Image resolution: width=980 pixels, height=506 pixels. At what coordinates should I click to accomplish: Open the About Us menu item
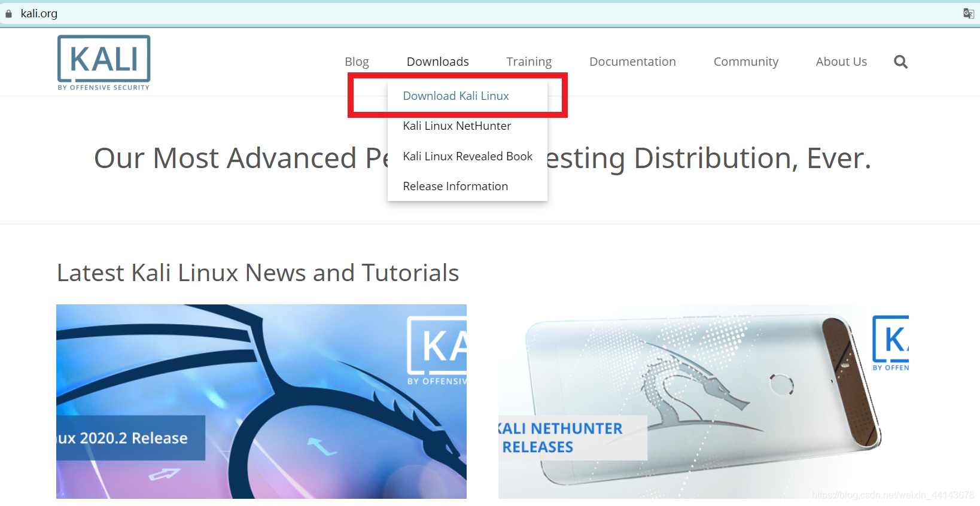pos(841,62)
